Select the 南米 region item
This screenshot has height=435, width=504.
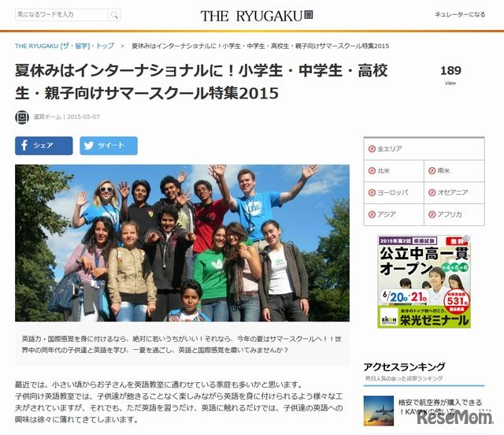click(x=454, y=171)
